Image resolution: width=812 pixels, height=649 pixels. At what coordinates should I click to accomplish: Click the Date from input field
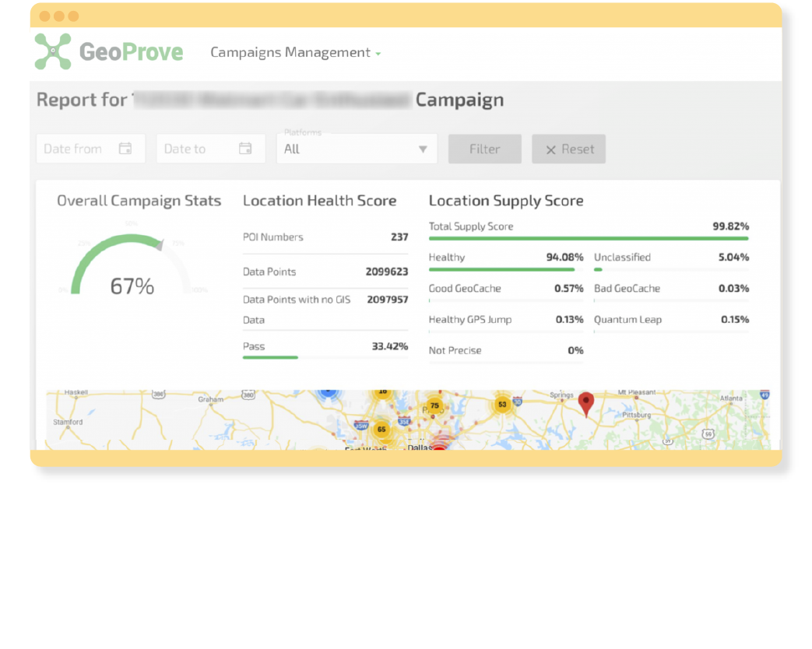(90, 149)
